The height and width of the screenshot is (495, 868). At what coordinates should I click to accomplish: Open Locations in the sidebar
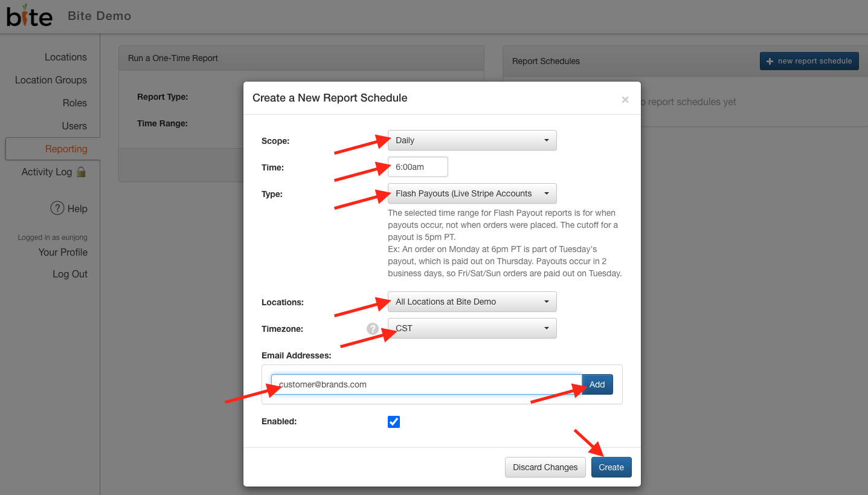(x=66, y=57)
